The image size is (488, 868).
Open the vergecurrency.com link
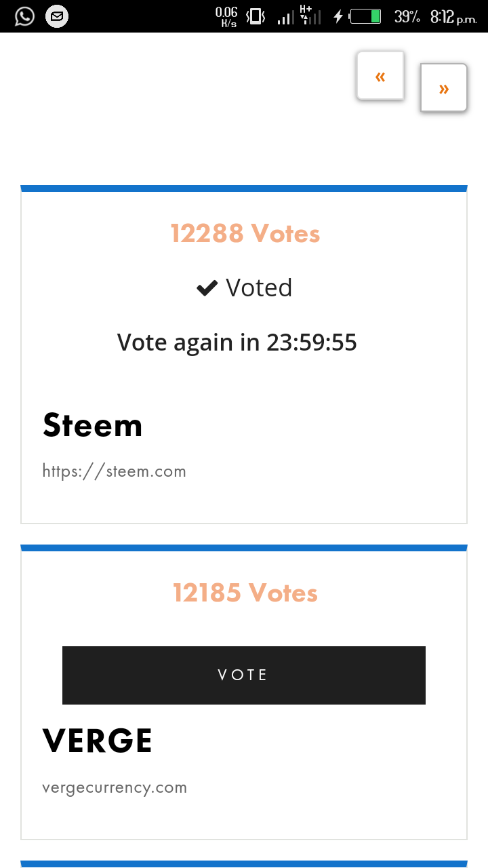114,788
